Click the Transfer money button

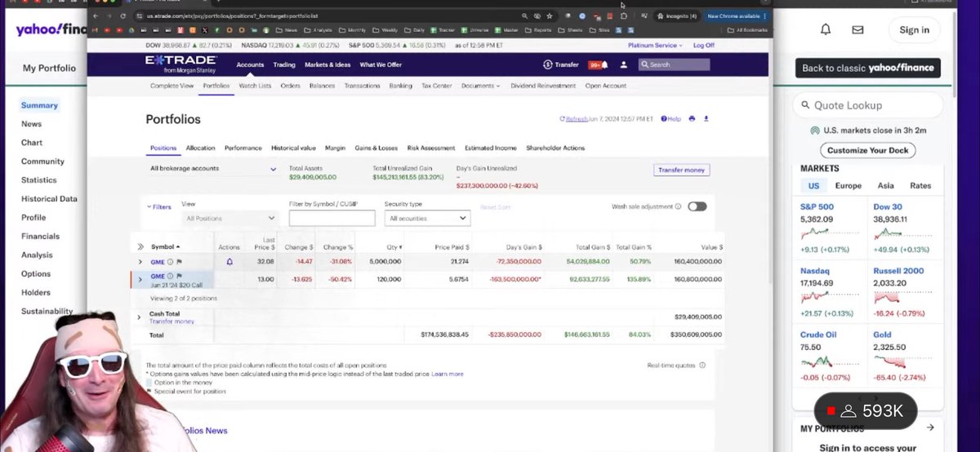682,170
